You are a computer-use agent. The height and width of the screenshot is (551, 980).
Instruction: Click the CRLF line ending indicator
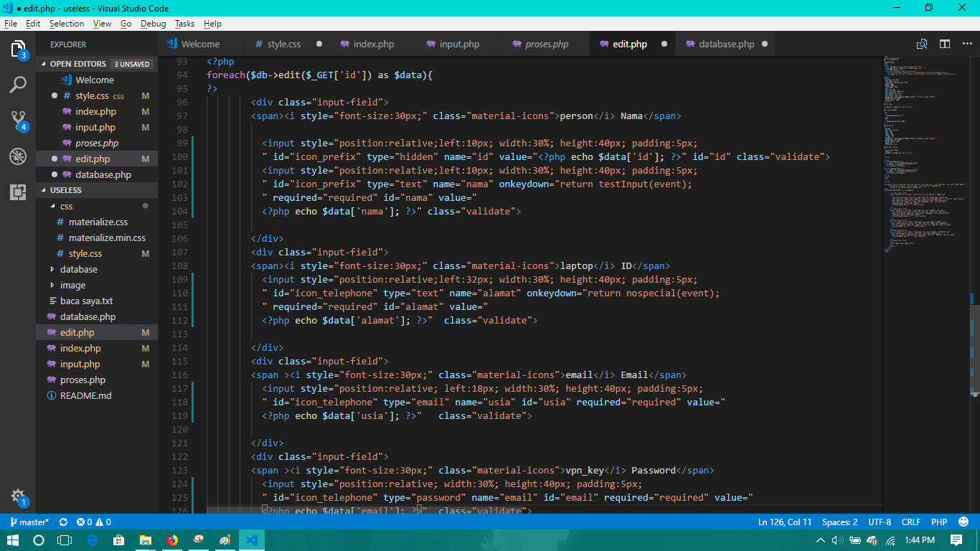pyautogui.click(x=910, y=522)
